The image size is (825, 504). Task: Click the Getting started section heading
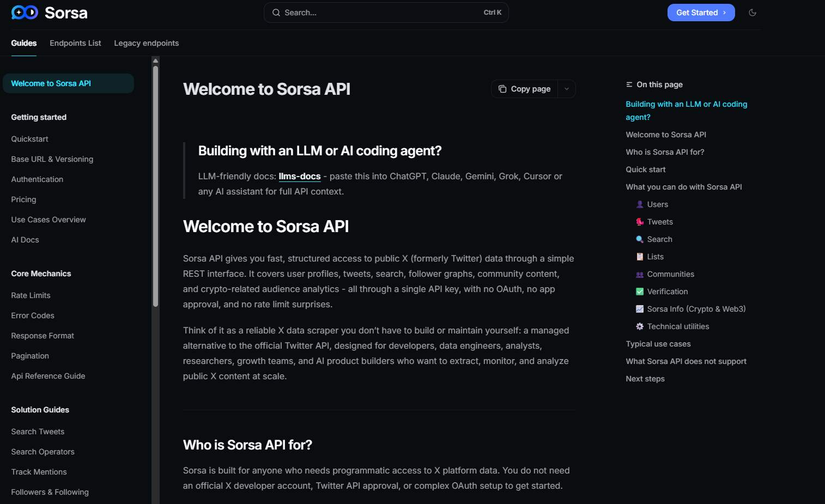(39, 117)
